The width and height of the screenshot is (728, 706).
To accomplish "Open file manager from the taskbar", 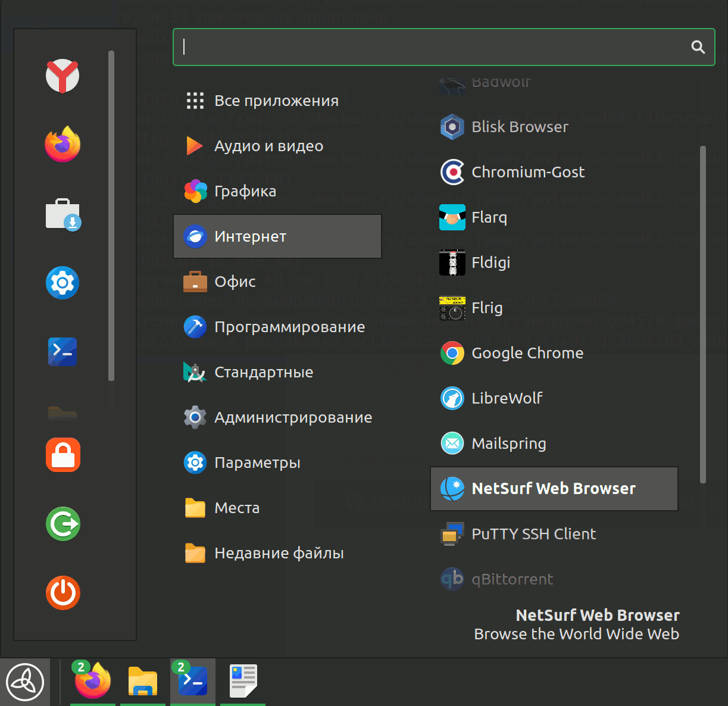I will pos(143,682).
